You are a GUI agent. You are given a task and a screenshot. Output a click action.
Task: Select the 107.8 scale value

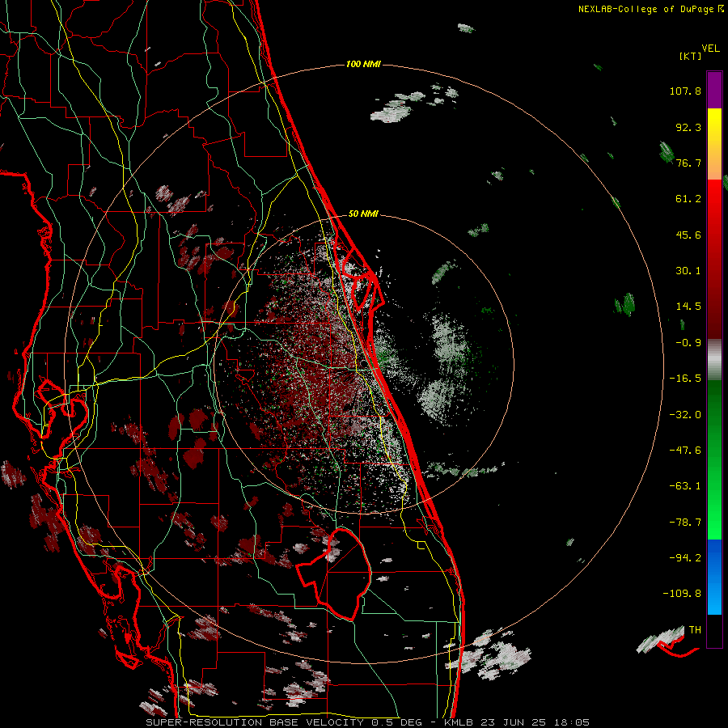tap(685, 91)
